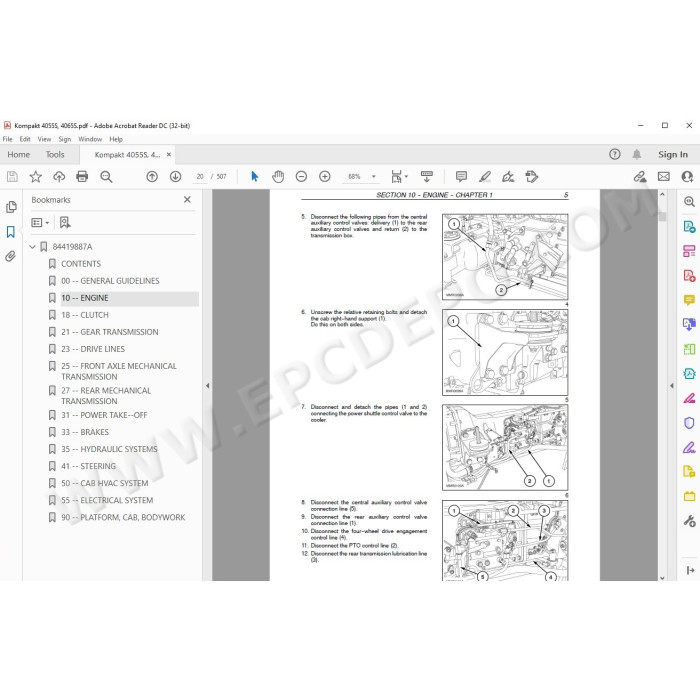700x700 pixels.
Task: Open the sign document tool
Action: click(508, 177)
